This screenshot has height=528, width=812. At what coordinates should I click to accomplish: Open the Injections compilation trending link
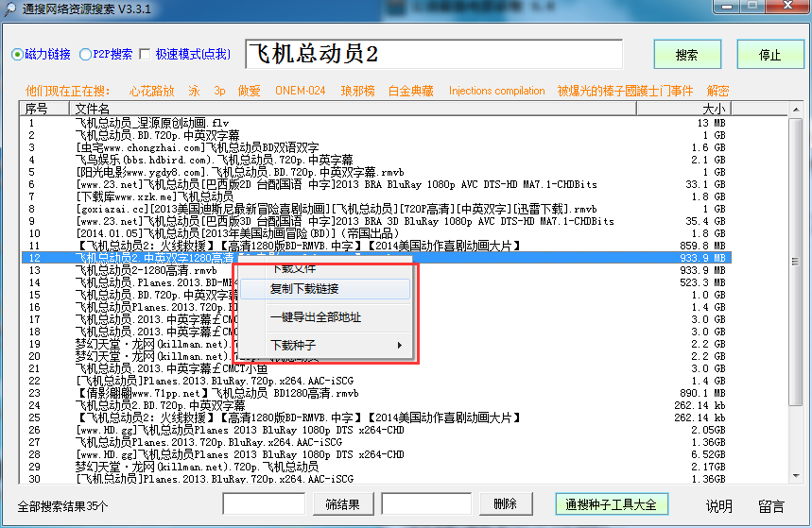click(x=496, y=91)
